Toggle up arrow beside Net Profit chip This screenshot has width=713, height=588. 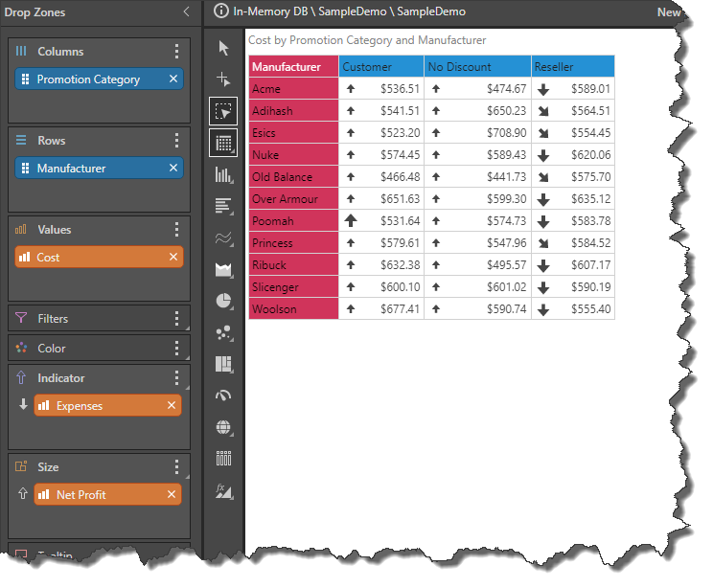pos(23,494)
